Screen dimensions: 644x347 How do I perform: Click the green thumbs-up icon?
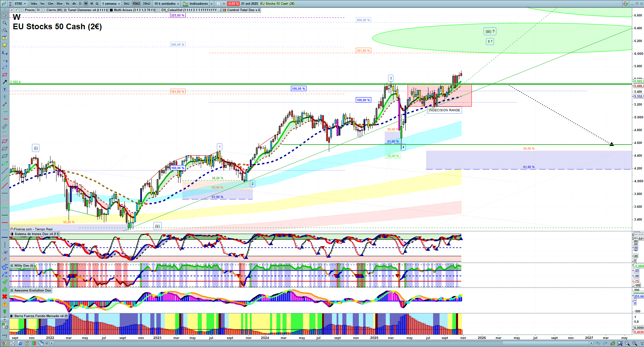[5, 289]
